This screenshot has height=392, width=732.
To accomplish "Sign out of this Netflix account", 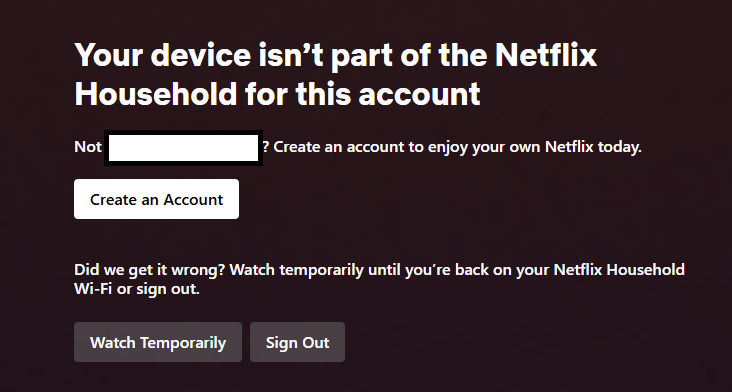I will pyautogui.click(x=297, y=342).
